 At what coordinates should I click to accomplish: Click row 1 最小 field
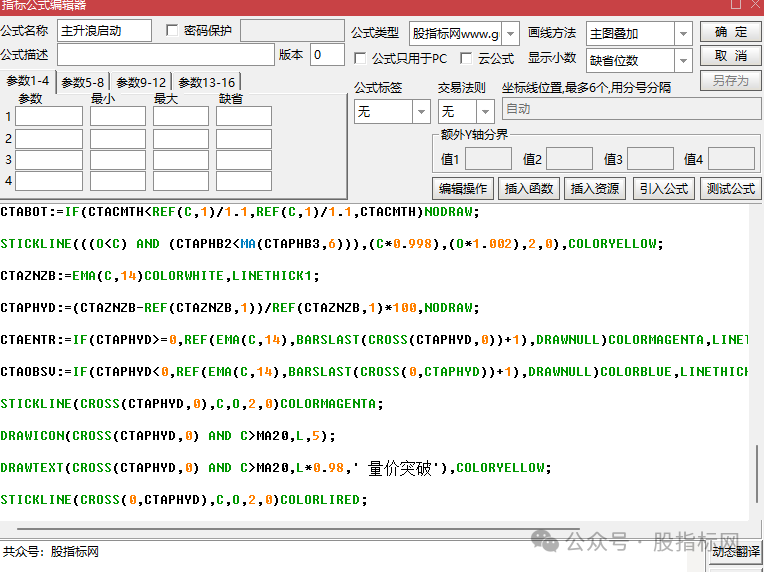[118, 116]
